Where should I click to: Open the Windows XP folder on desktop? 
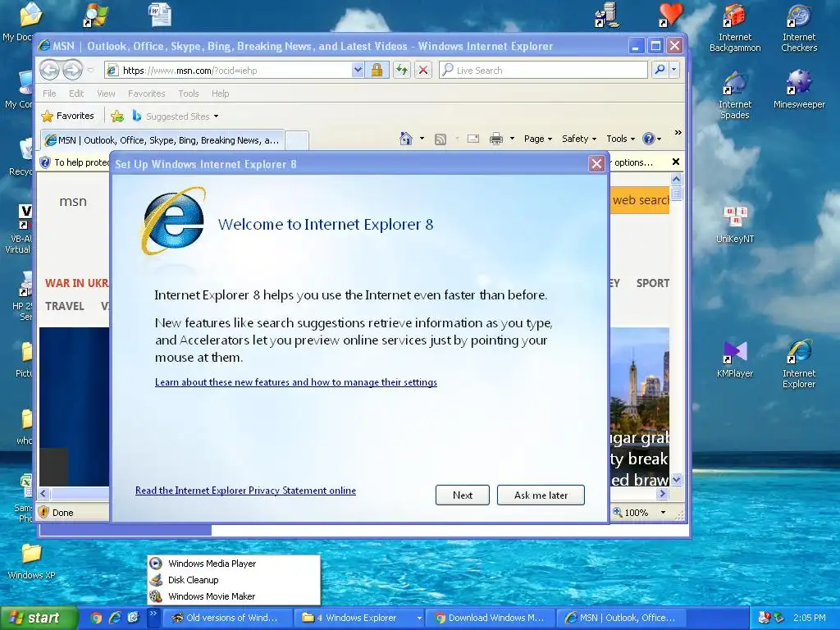tap(31, 561)
